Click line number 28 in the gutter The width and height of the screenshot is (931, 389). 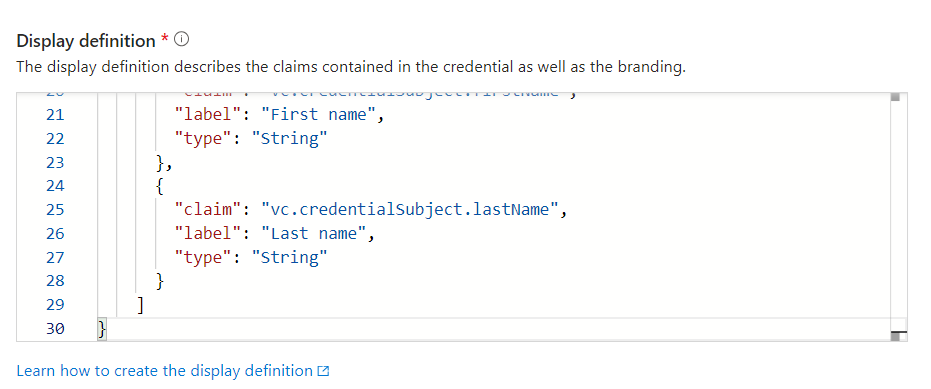click(x=55, y=281)
